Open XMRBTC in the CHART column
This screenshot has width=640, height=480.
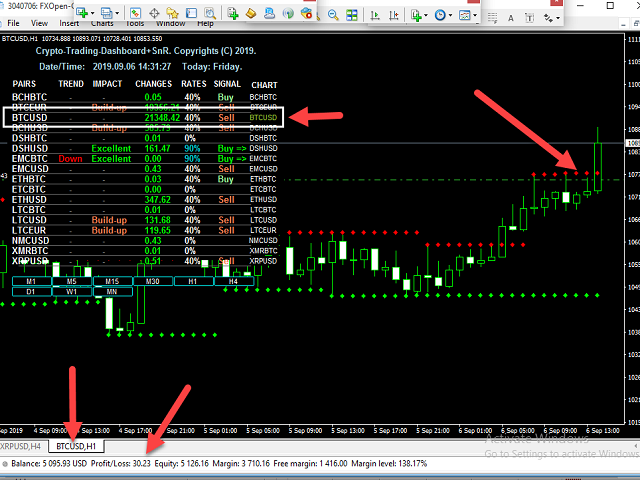point(263,251)
